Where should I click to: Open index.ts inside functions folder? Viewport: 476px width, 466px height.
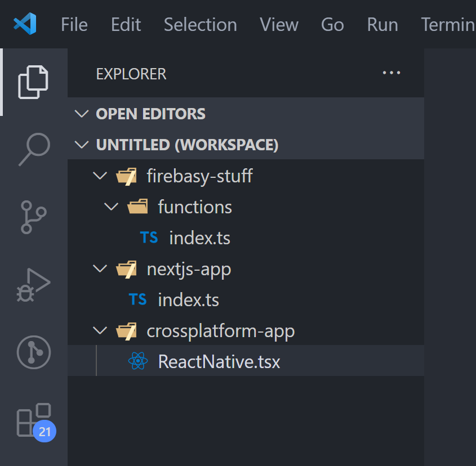coord(199,238)
